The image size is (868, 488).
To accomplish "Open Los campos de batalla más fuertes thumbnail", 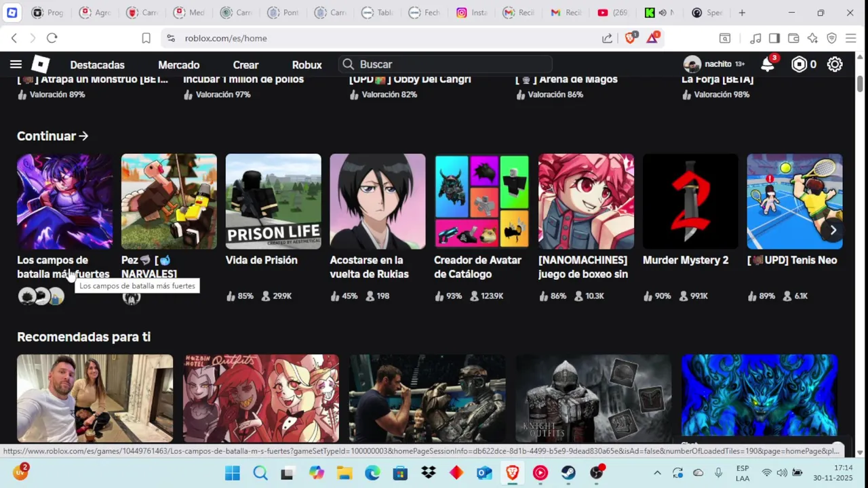I will (65, 201).
